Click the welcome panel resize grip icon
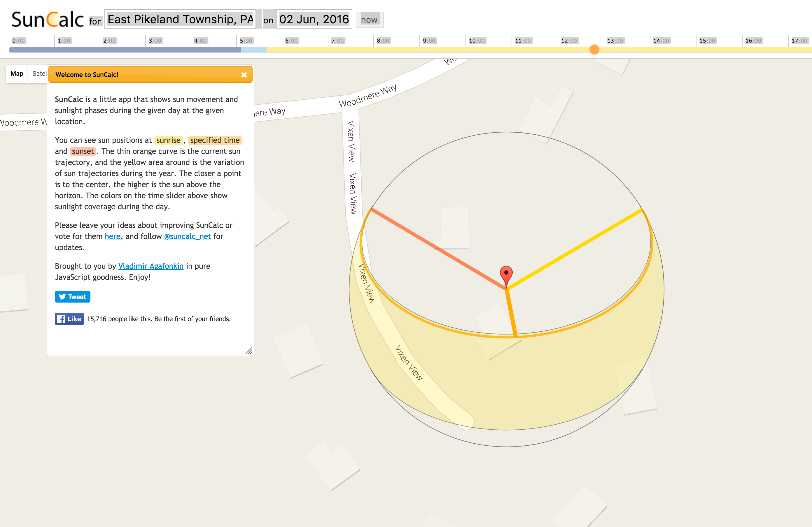The width and height of the screenshot is (812, 527). click(x=249, y=351)
